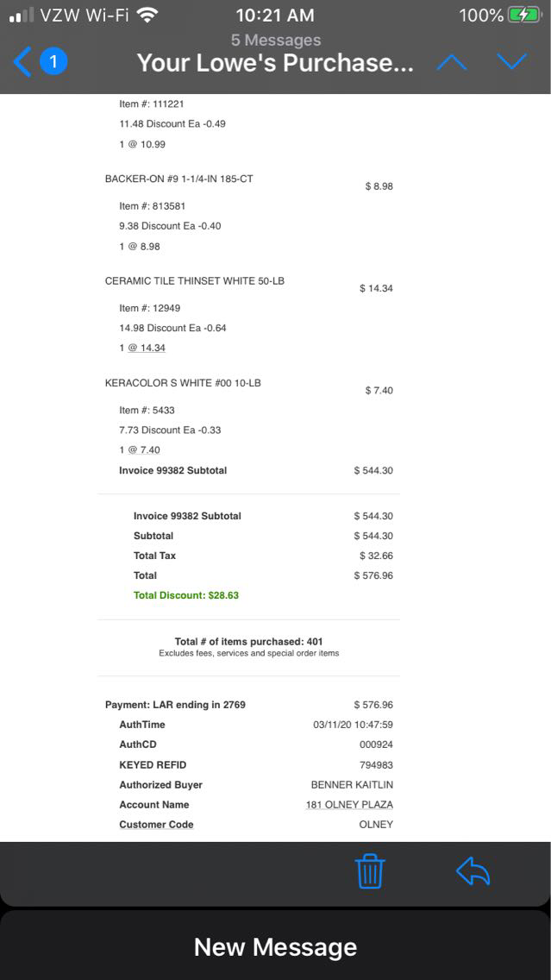551x980 pixels.
Task: Tap the underlined '@ 7.40' price link
Action: [143, 449]
